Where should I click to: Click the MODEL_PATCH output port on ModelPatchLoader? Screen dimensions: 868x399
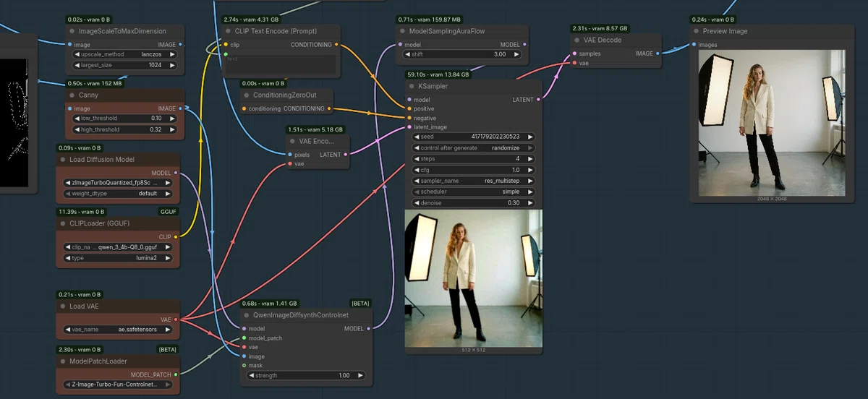coord(175,374)
